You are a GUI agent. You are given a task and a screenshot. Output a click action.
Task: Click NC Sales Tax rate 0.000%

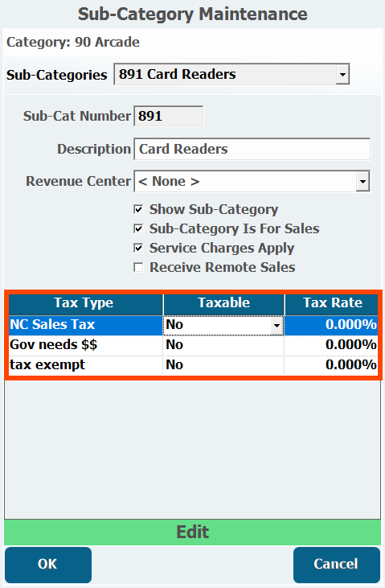(331, 325)
